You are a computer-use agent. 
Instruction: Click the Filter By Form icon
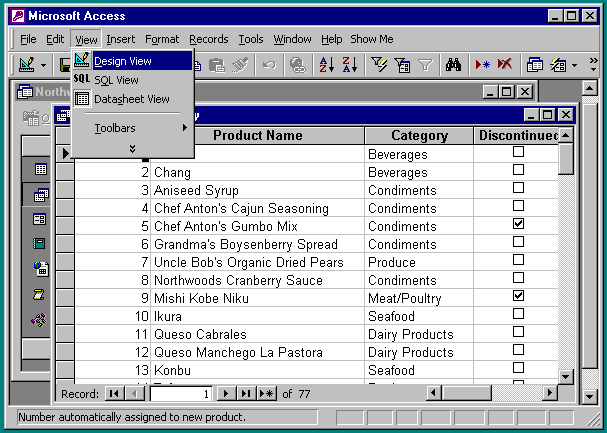(402, 65)
